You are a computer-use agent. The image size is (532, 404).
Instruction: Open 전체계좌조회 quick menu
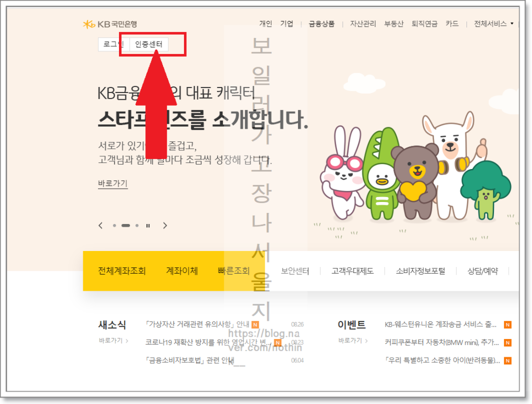point(122,271)
